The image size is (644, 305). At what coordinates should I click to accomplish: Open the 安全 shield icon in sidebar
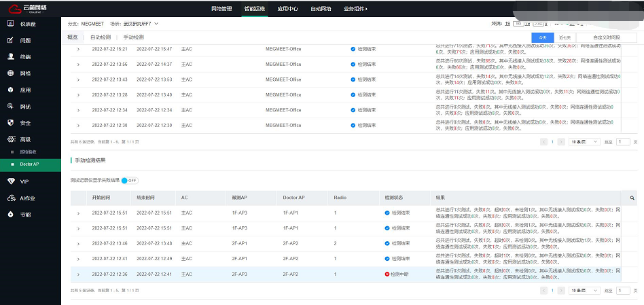(x=11, y=122)
